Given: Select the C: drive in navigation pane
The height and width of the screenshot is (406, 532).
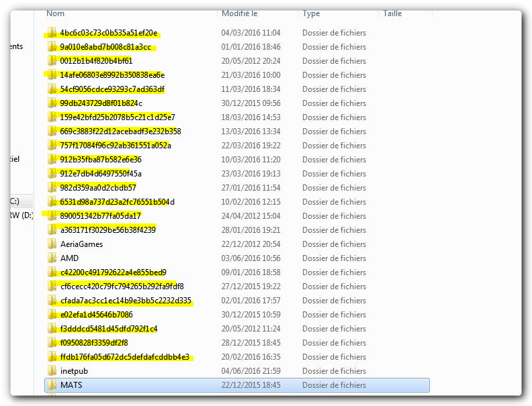Looking at the screenshot, I should click(x=13, y=201).
